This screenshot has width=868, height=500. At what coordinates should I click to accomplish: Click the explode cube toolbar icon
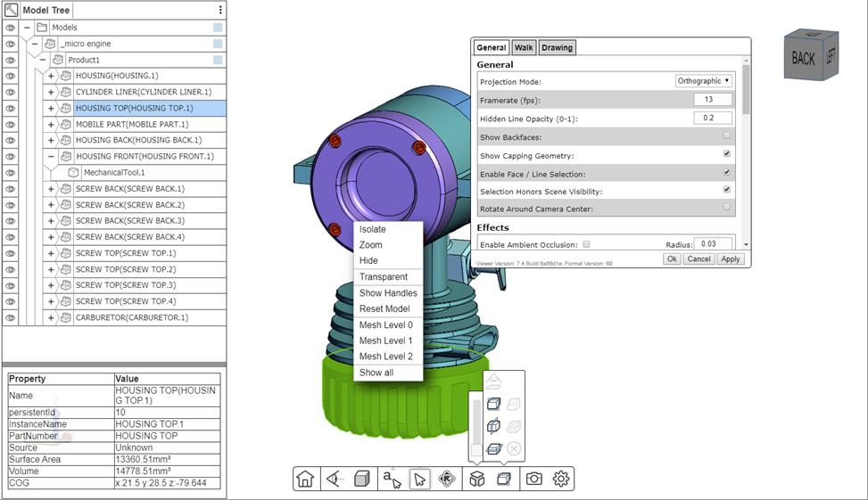(477, 480)
